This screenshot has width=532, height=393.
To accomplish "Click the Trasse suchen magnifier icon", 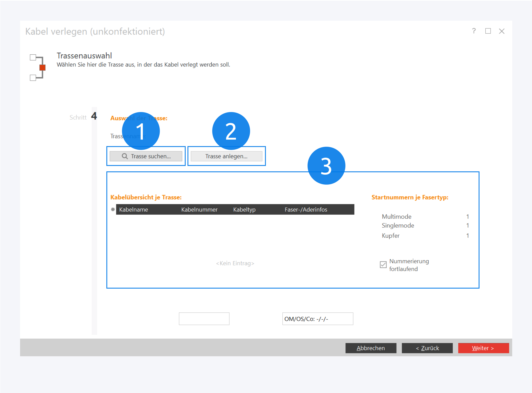I will pos(125,156).
